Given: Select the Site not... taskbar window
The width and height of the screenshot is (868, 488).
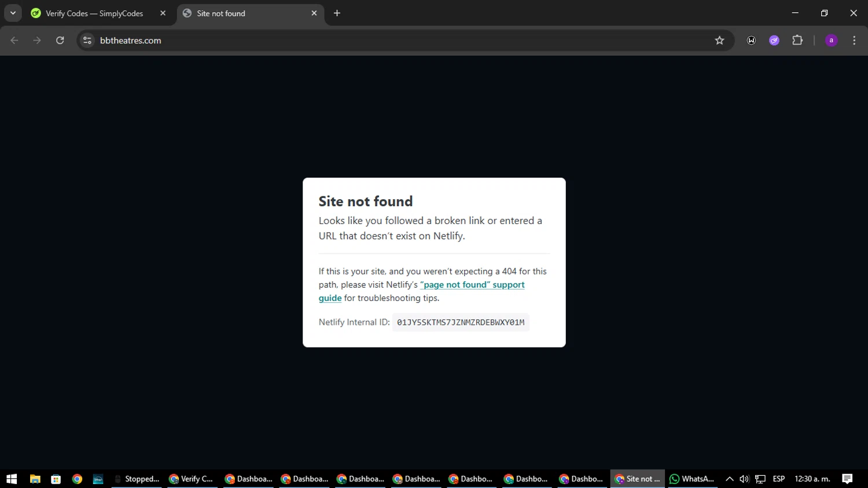Looking at the screenshot, I should coord(637,479).
